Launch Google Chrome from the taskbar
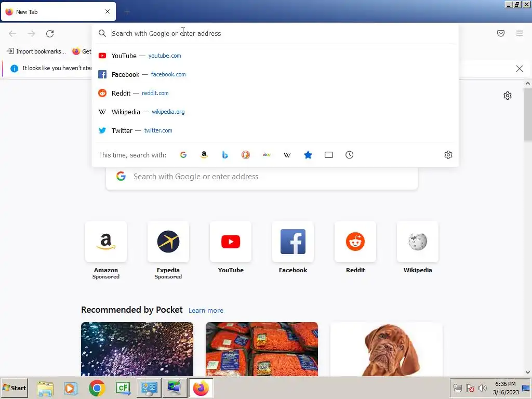 (97, 388)
